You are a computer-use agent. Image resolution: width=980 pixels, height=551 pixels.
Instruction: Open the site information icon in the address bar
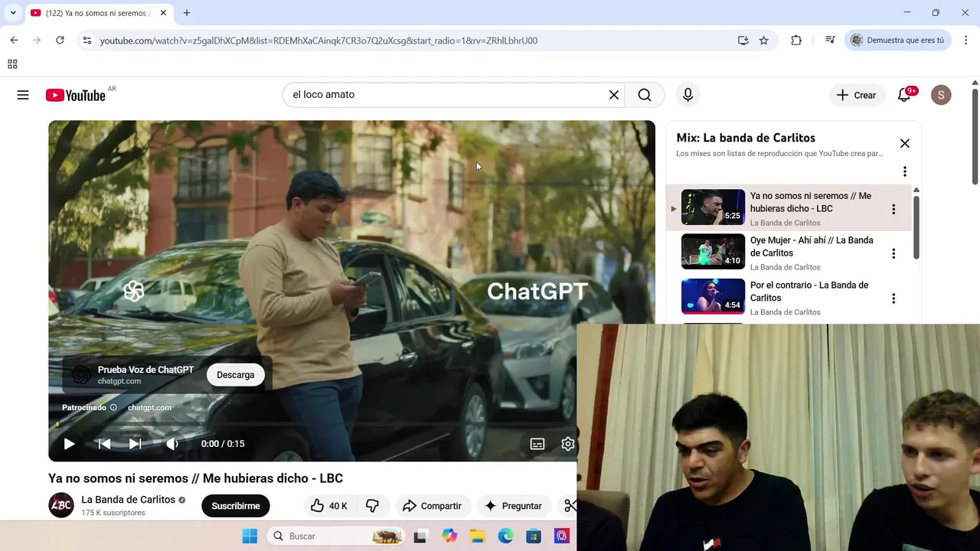pos(87,40)
